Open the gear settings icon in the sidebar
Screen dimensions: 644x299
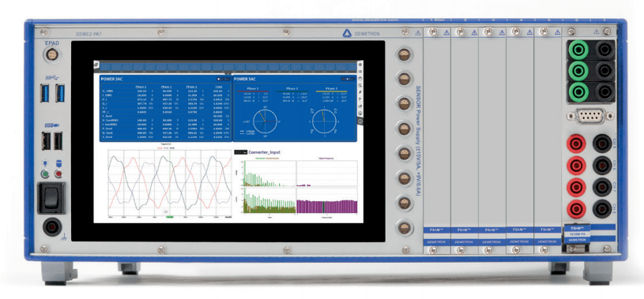click(x=360, y=65)
